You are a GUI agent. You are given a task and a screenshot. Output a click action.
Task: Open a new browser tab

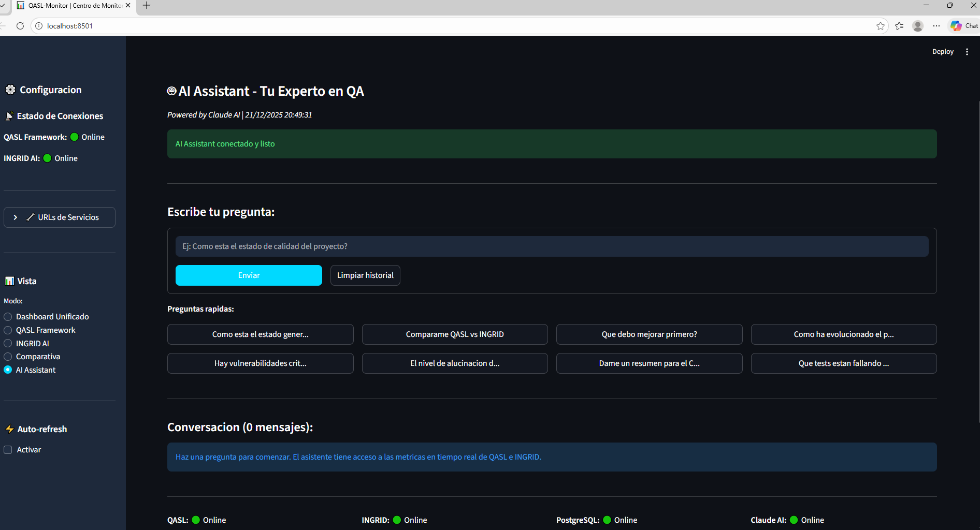[x=146, y=6]
